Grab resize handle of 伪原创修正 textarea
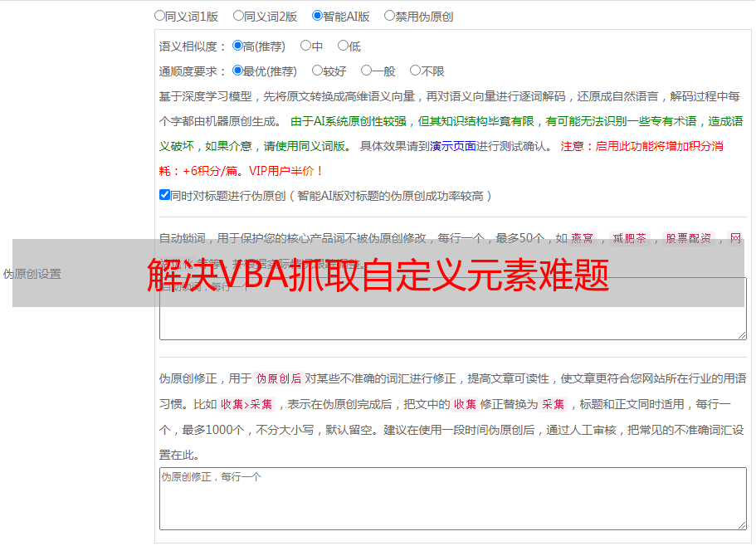This screenshot has height=546, width=756. pos(742,525)
